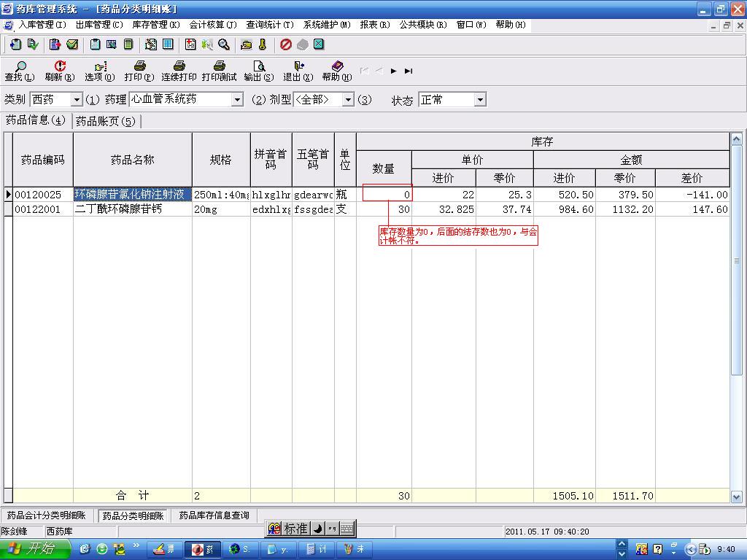The width and height of the screenshot is (747, 560).
Task: Open the 入库管理(I) menu
Action: click(42, 25)
